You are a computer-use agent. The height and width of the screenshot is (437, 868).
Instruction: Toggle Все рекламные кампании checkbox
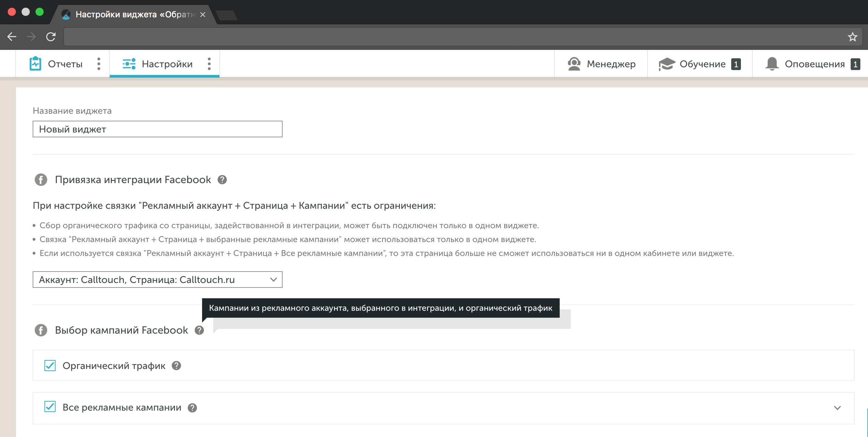[50, 407]
